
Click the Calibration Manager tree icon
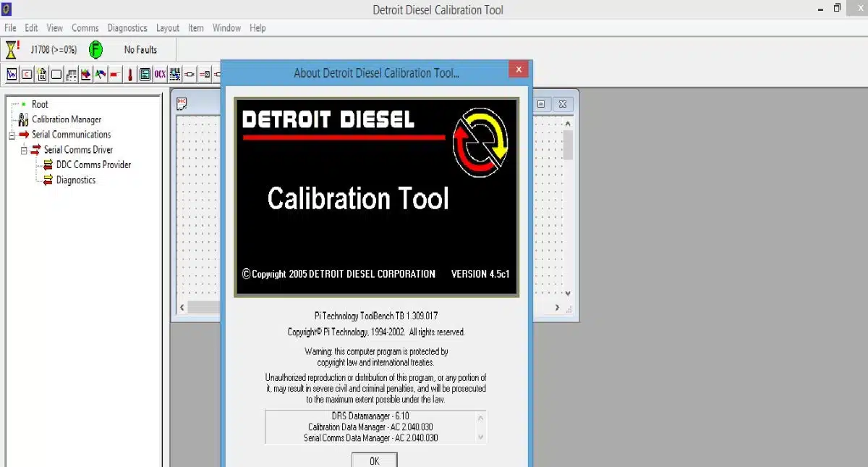(x=24, y=119)
